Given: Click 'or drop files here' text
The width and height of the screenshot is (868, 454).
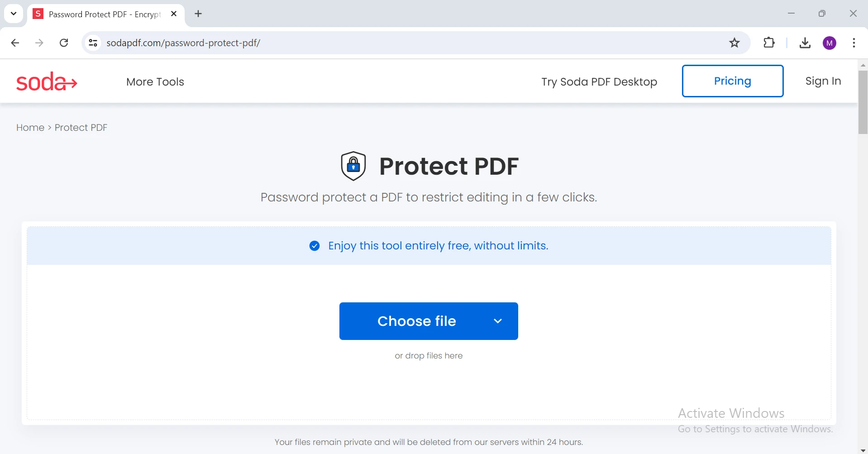Looking at the screenshot, I should (429, 356).
